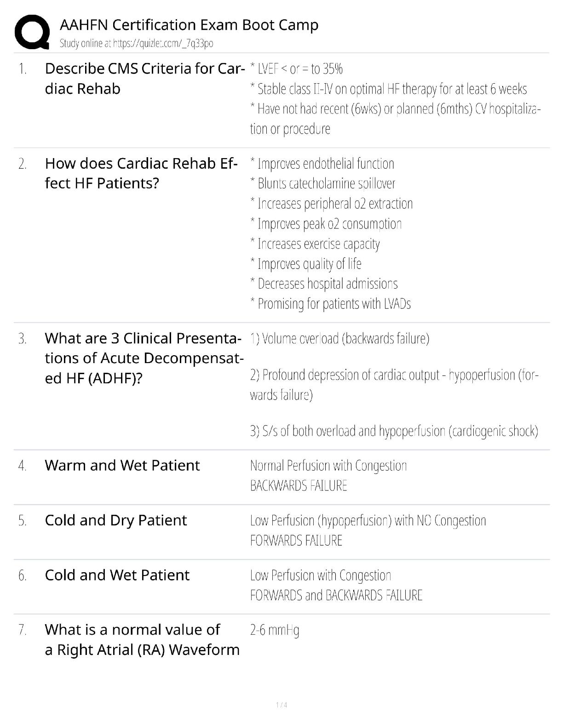The width and height of the screenshot is (563, 728).
Task: Click the AAHFN Certification Exam Boot Camp title
Action: pos(189,25)
